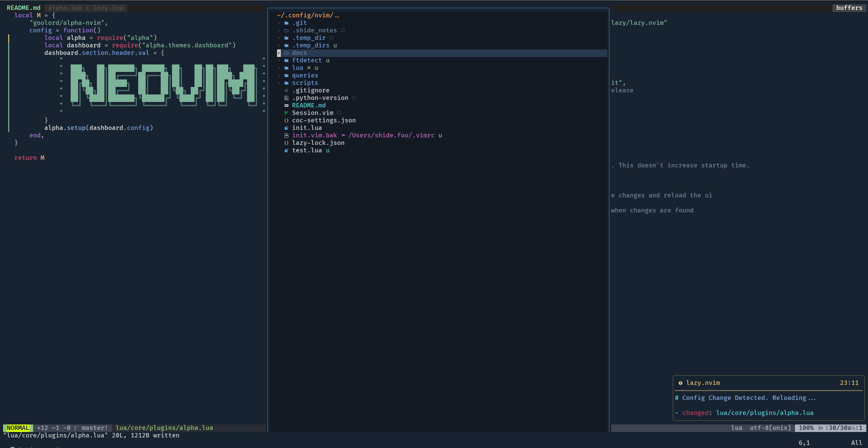The width and height of the screenshot is (868, 448).
Task: Expand the queries folder chevron
Action: (279, 75)
